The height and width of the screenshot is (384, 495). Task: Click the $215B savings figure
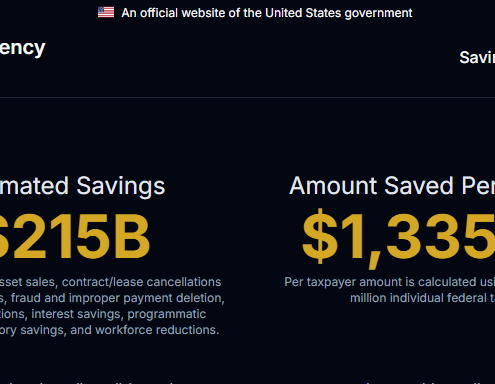pyautogui.click(x=75, y=236)
